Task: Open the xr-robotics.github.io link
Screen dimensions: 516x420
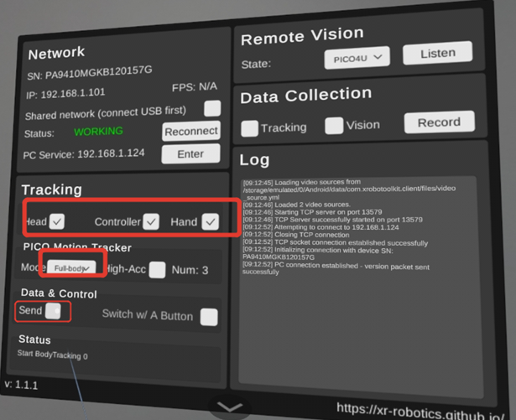Action: tap(420, 411)
